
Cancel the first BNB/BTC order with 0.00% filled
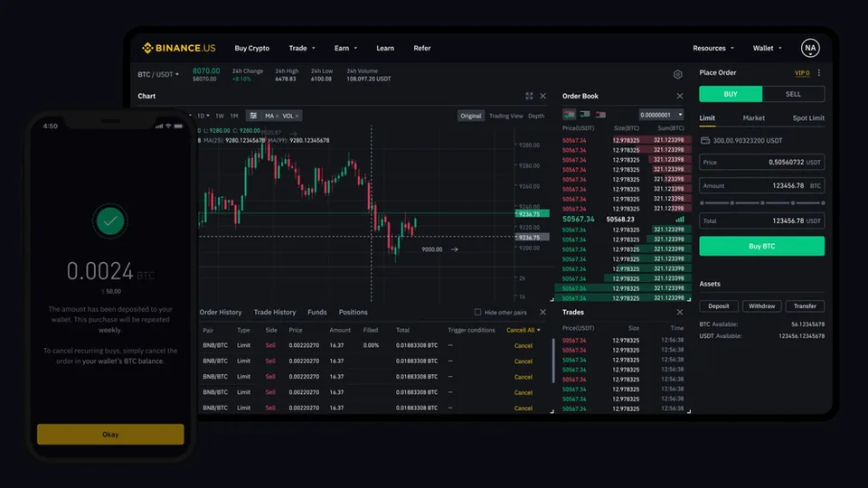click(x=524, y=346)
